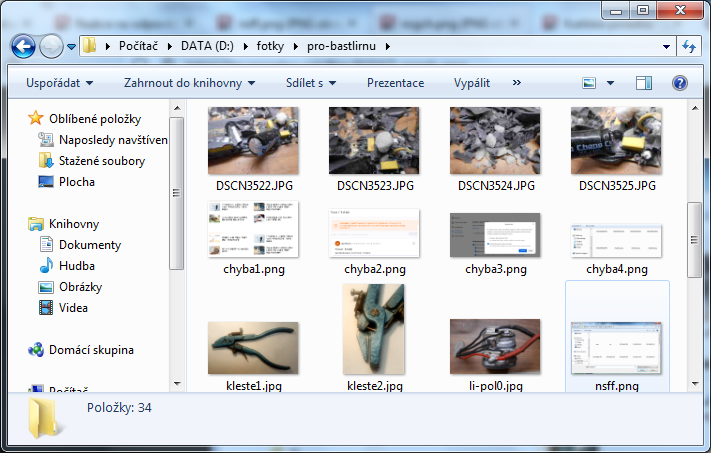Screen dimensions: 711x453
Task: Change view with the view icon
Action: click(x=589, y=83)
